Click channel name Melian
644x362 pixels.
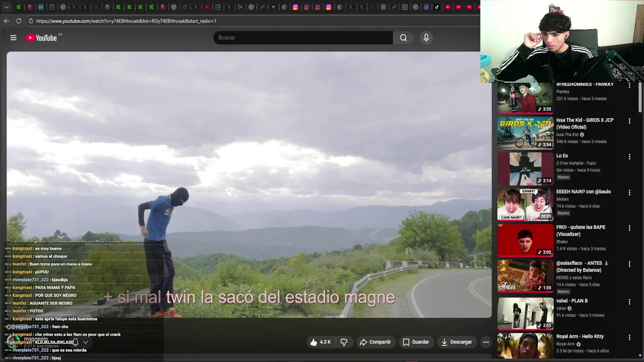[x=562, y=199]
